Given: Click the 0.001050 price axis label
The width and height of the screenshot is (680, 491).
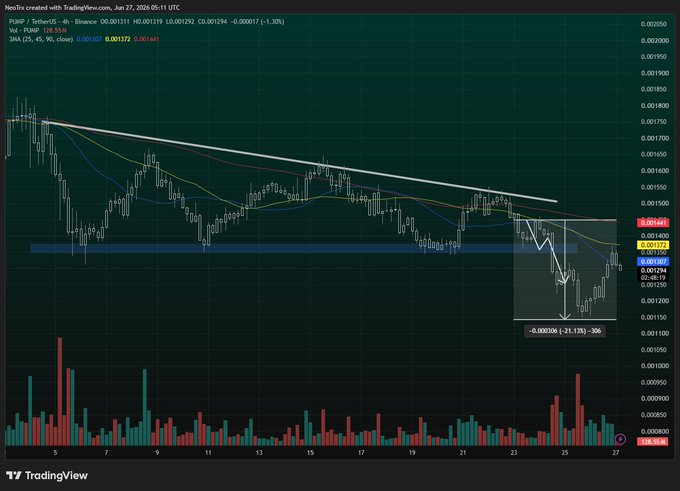Looking at the screenshot, I should click(654, 350).
